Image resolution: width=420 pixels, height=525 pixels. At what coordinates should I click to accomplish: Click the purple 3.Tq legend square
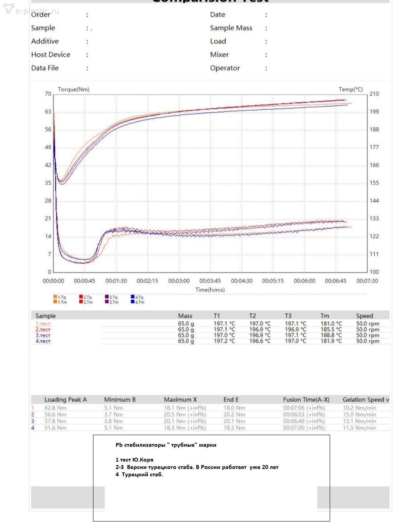[107, 297]
